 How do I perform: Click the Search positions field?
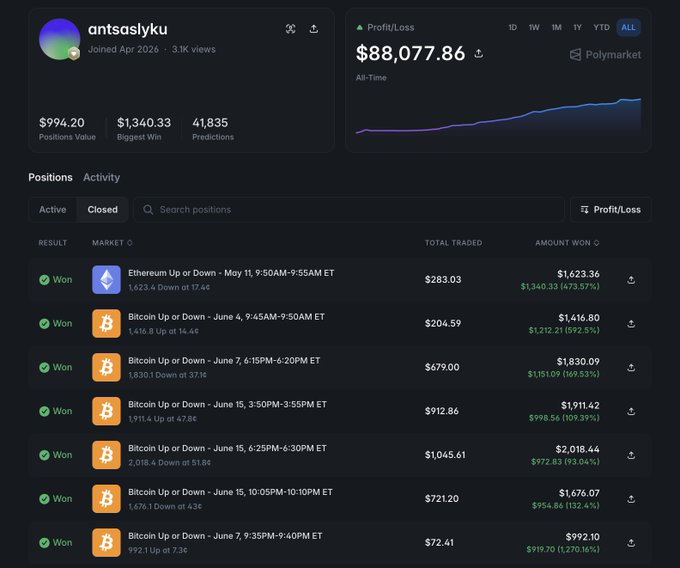coord(349,209)
